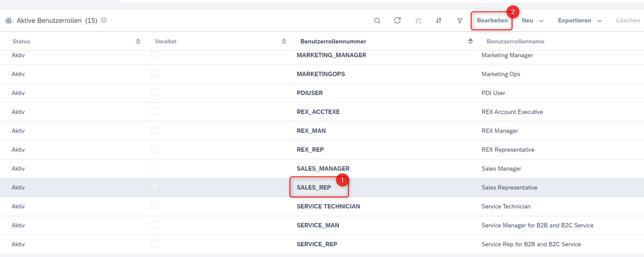This screenshot has height=257, width=644.
Task: Click the Benutzerrollenname column header
Action: click(515, 42)
